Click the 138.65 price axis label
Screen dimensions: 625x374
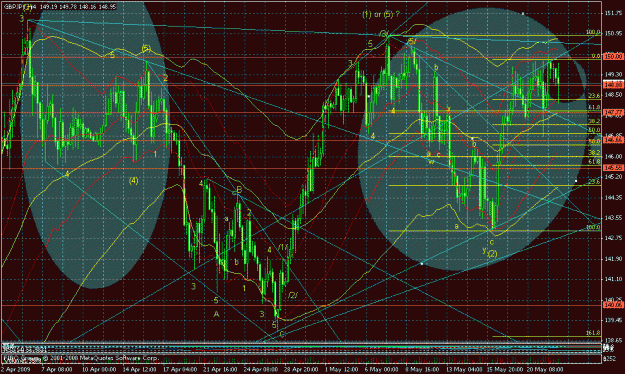tap(614, 340)
